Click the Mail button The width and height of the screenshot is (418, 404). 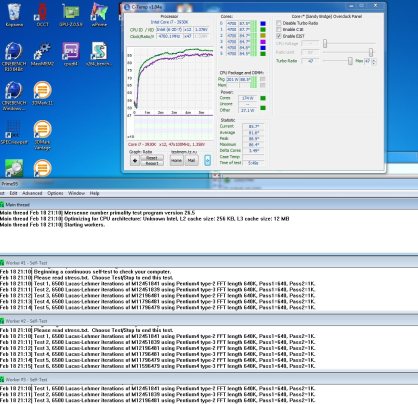click(191, 160)
